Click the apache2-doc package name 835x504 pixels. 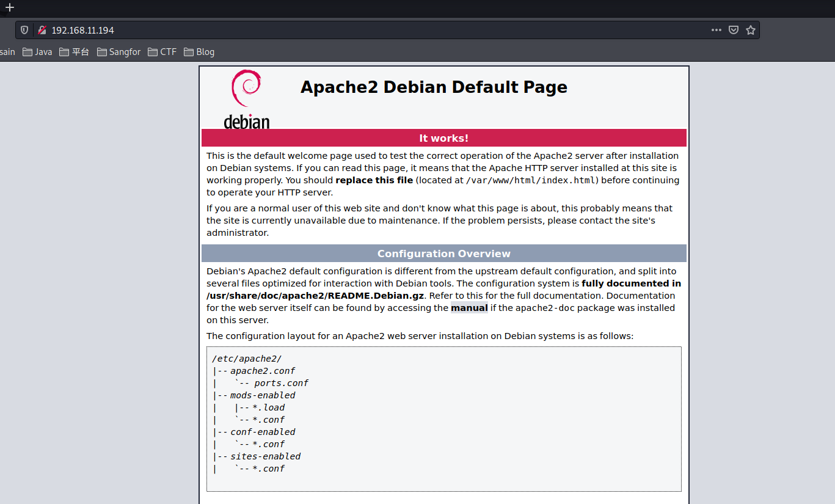[x=545, y=308]
